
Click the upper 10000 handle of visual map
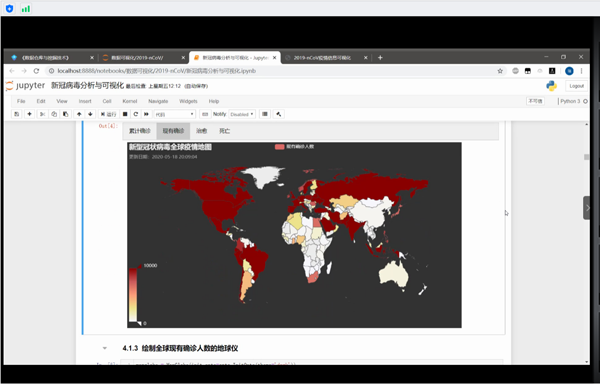coord(139,266)
